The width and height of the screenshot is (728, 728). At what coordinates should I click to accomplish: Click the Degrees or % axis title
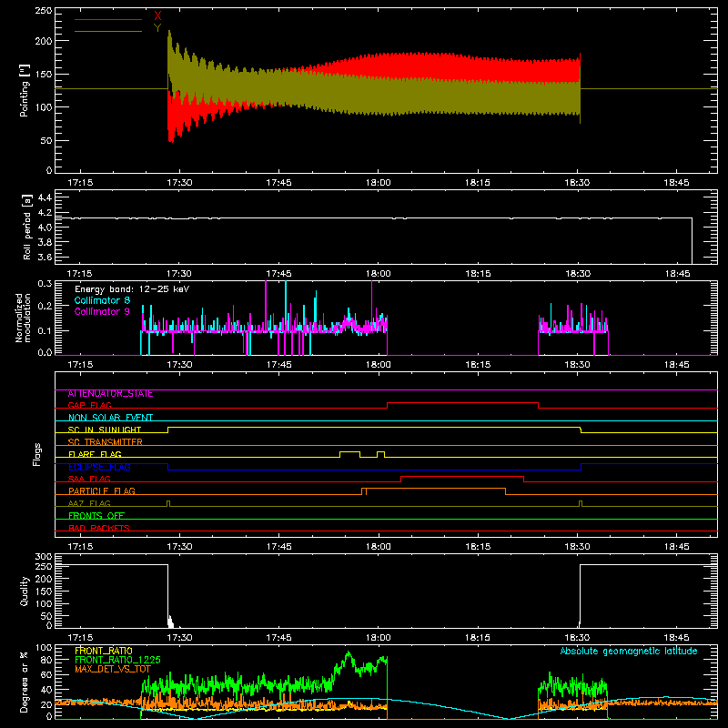pyautogui.click(x=25, y=682)
